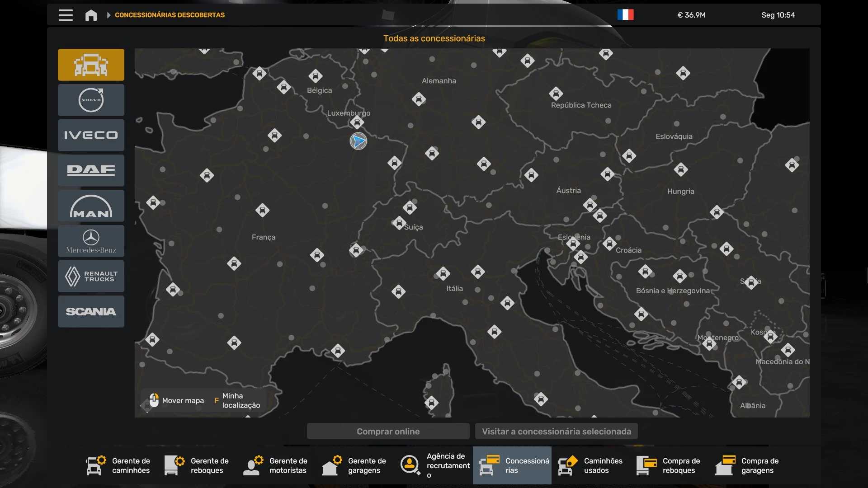
Task: Choose the DAF brand filter
Action: pos(91,170)
